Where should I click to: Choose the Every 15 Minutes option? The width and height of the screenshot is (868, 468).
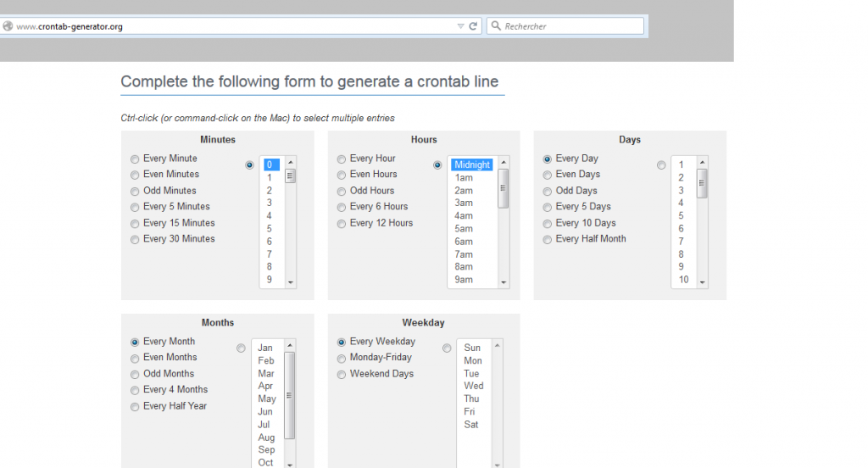[x=136, y=224]
